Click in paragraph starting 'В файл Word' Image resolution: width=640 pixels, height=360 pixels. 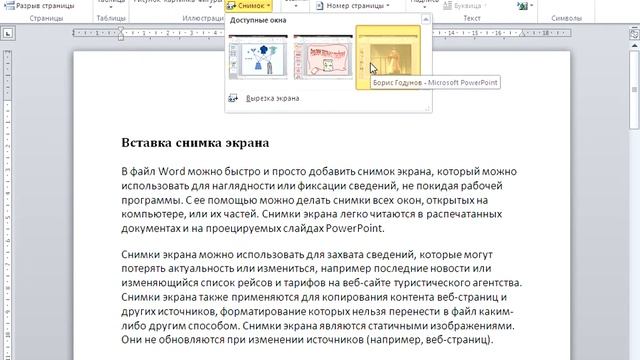pos(319,200)
